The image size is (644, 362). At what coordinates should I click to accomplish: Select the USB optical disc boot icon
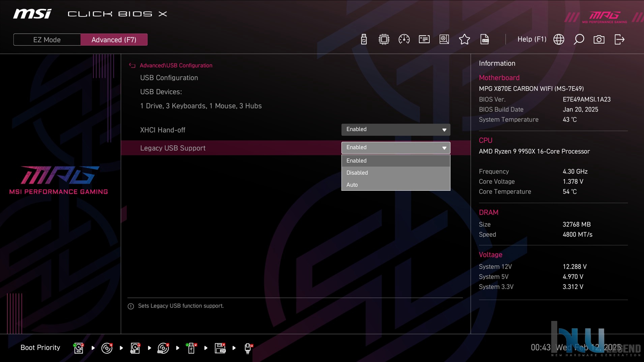click(x=163, y=348)
